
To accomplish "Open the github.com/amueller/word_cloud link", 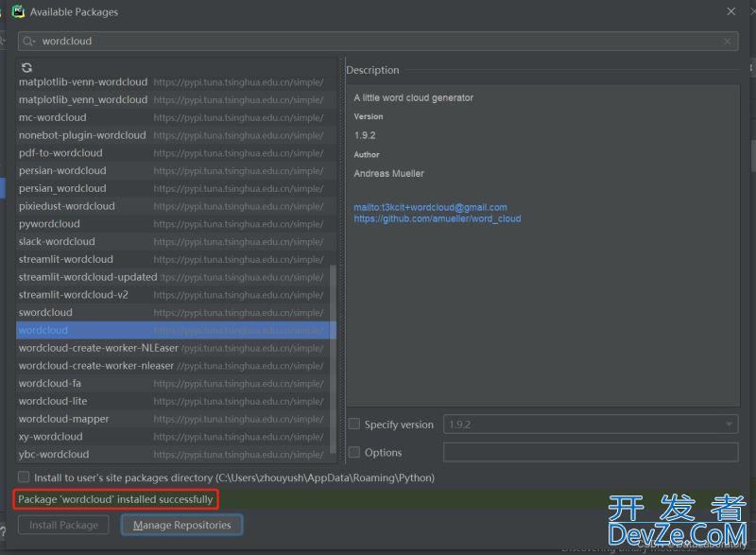I will [x=438, y=219].
